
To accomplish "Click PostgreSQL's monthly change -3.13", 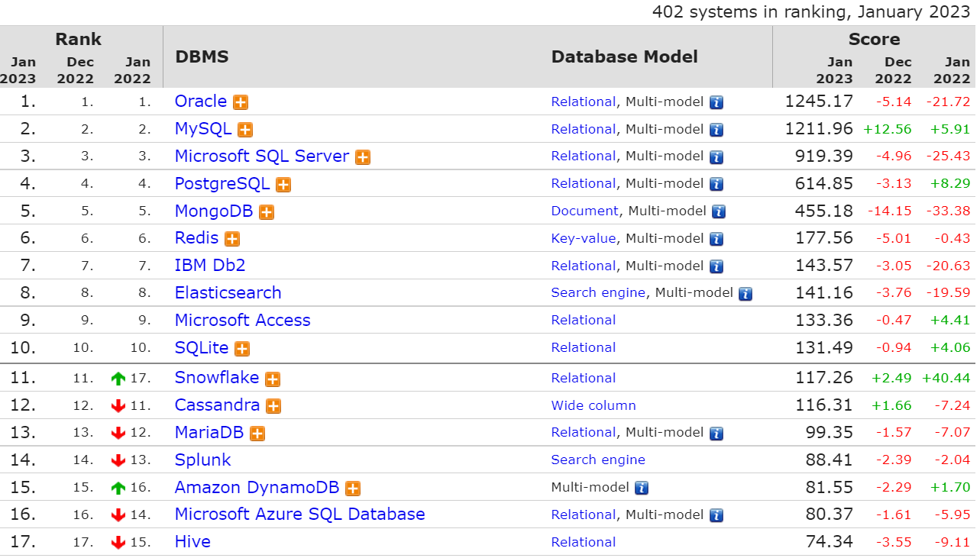I will [x=893, y=184].
